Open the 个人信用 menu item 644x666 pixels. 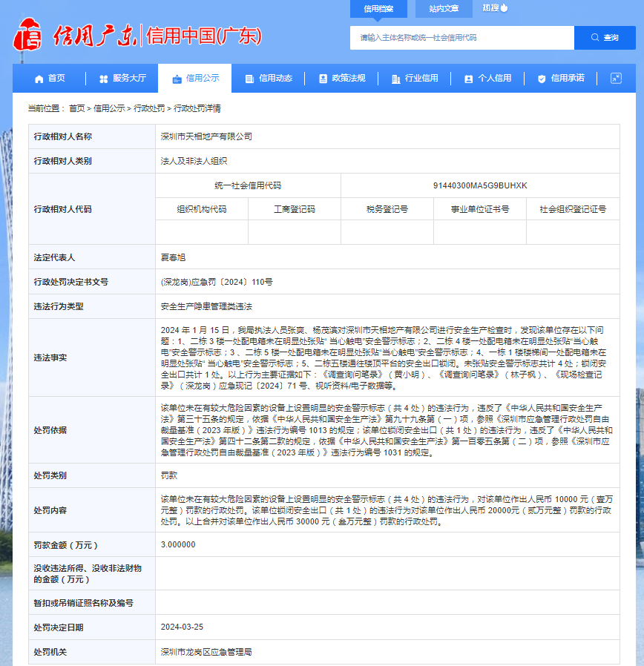487,78
